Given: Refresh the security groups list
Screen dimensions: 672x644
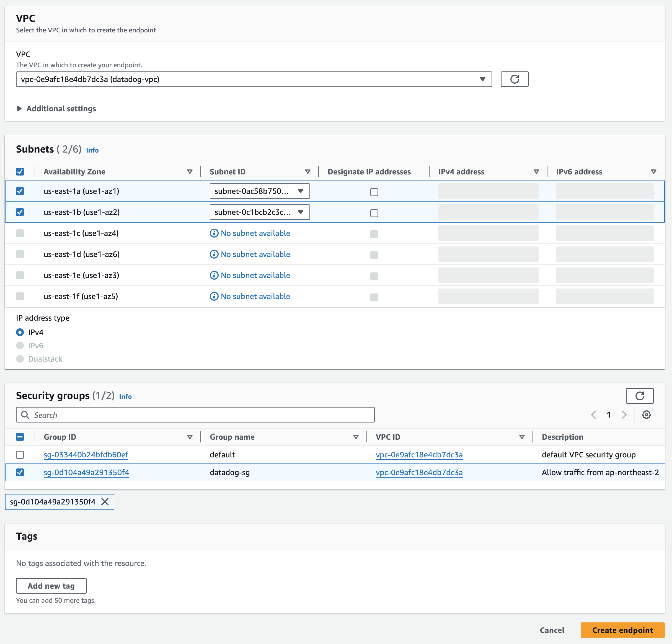Looking at the screenshot, I should (639, 396).
